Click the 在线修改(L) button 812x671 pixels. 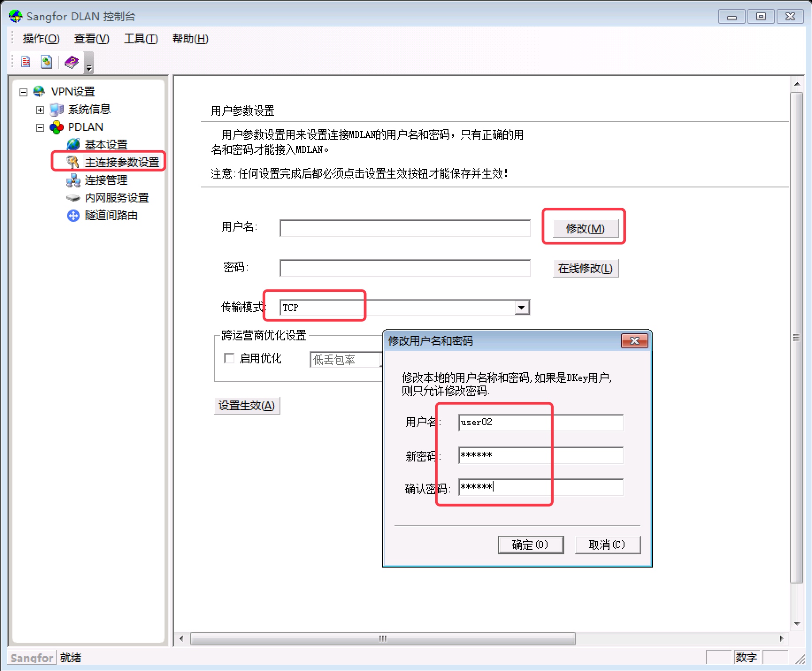[585, 268]
